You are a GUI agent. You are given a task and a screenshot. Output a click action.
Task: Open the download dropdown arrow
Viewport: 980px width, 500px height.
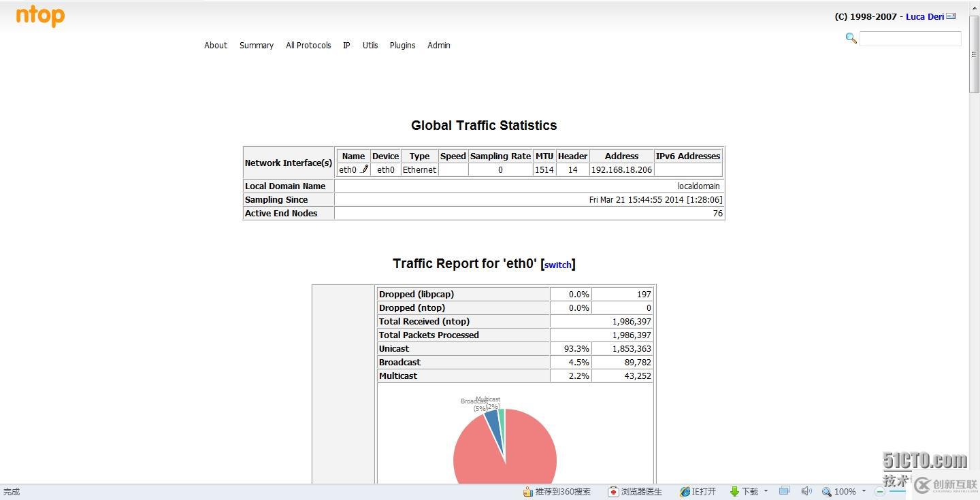click(x=766, y=491)
